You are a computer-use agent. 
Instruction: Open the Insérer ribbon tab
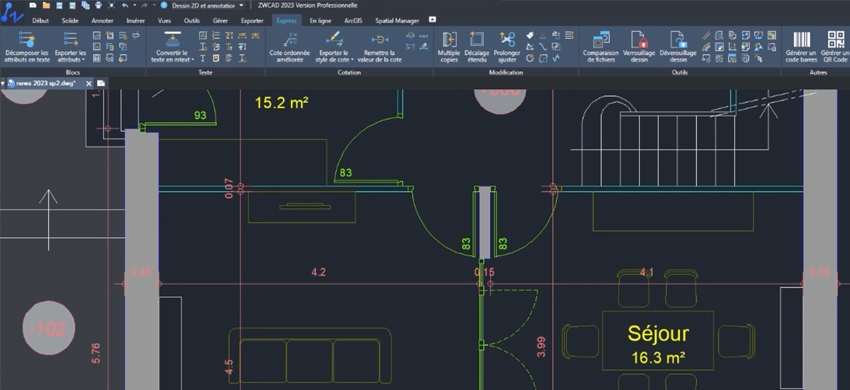(x=136, y=21)
